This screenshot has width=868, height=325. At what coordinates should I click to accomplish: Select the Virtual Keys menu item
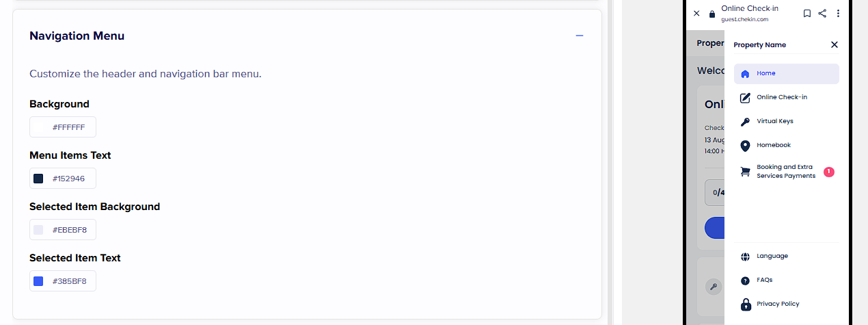[x=775, y=122]
